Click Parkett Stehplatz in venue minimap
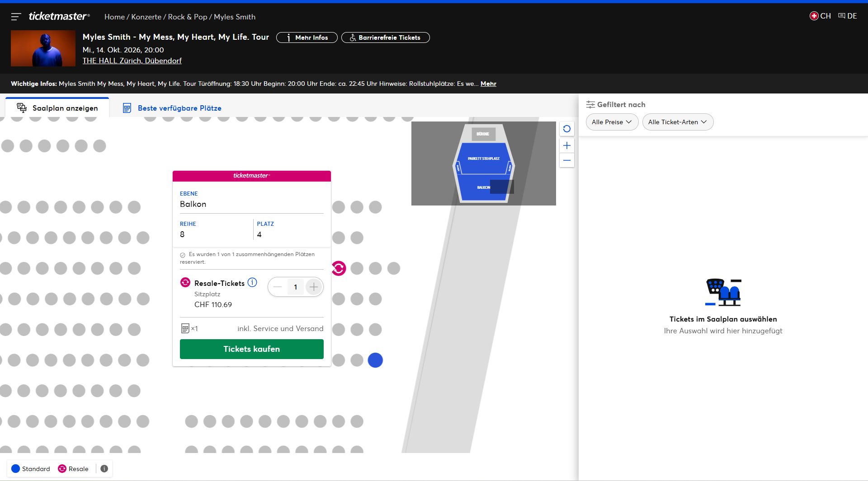Image resolution: width=868 pixels, height=481 pixels. (x=483, y=159)
